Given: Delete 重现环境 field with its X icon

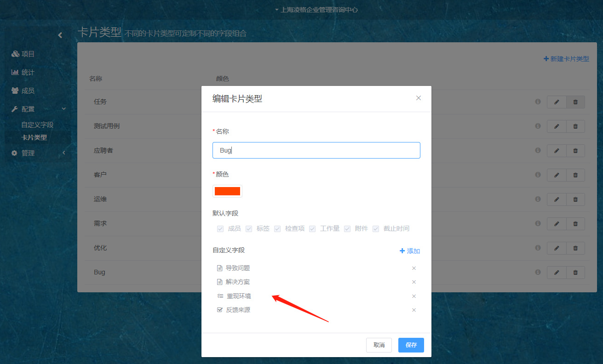Looking at the screenshot, I should point(413,296).
